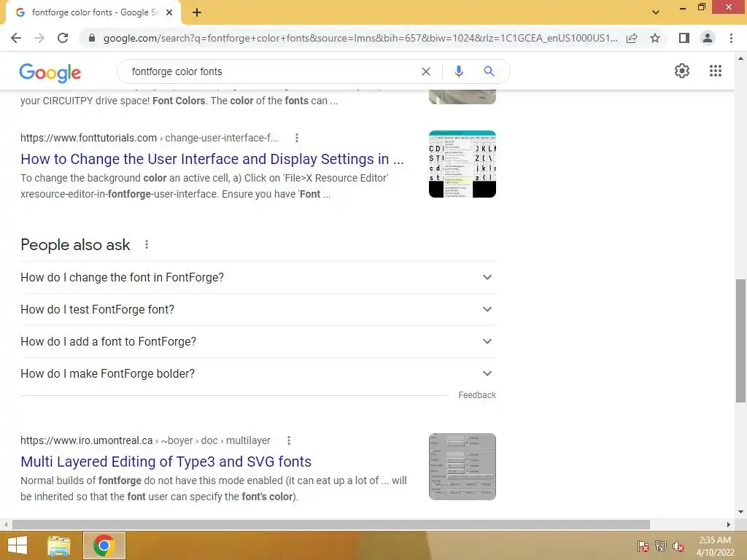This screenshot has width=747, height=560.
Task: Open the volume tray icon
Action: [678, 546]
